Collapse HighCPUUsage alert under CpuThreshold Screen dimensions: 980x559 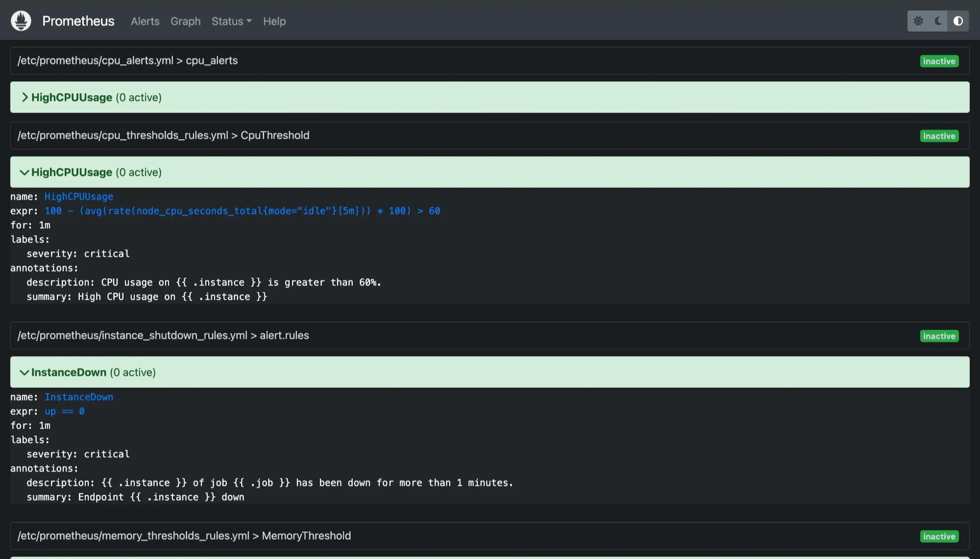click(490, 172)
